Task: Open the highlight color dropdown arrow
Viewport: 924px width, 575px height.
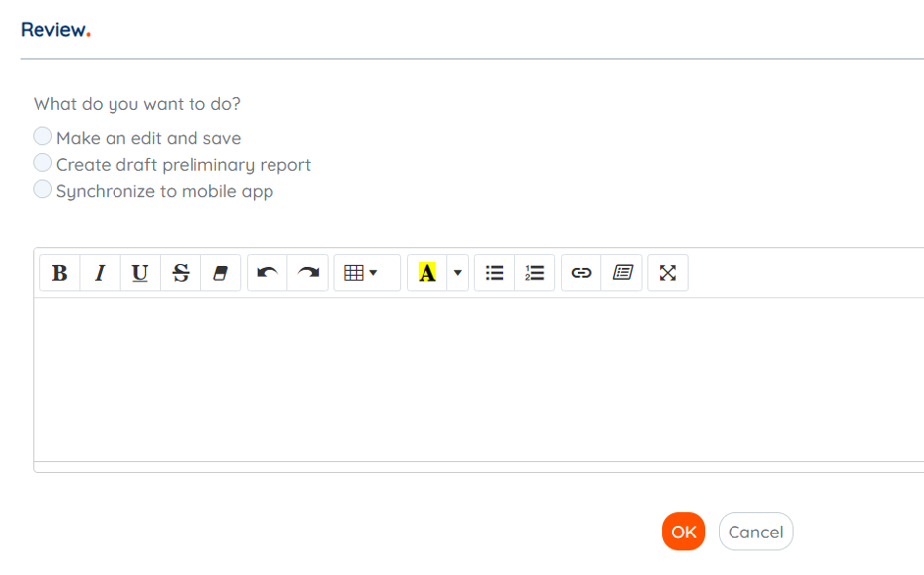Action: tap(457, 273)
